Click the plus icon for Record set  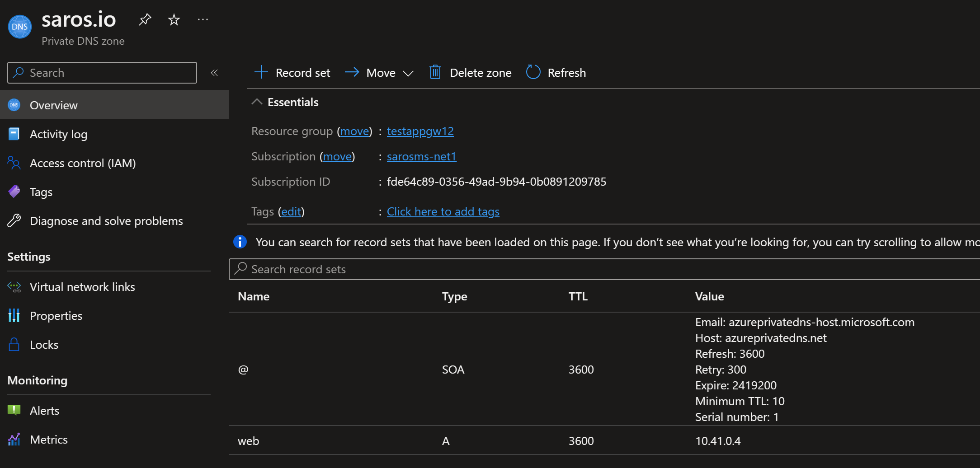point(261,72)
